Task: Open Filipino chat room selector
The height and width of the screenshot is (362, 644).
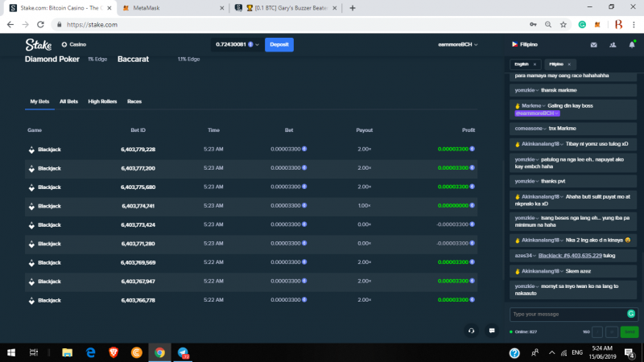Action: [525, 44]
